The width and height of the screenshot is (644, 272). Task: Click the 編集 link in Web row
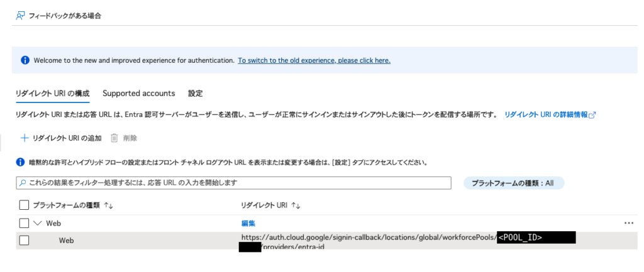[248, 223]
